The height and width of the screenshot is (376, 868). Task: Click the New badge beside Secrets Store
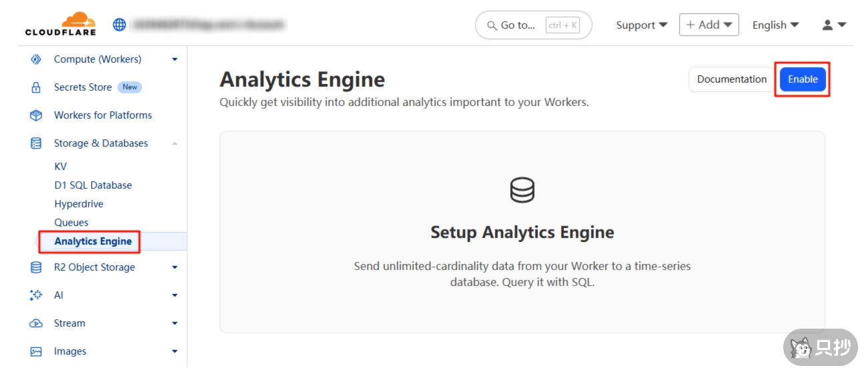click(x=129, y=87)
